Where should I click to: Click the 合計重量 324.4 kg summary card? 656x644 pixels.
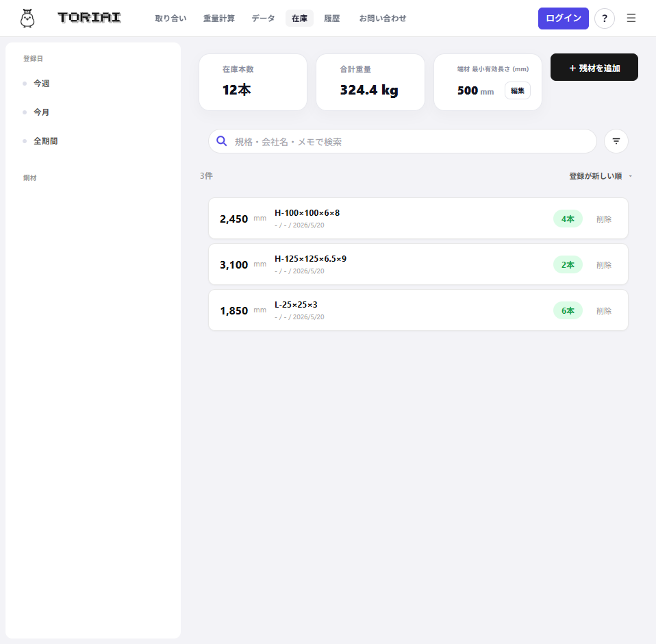pyautogui.click(x=370, y=82)
